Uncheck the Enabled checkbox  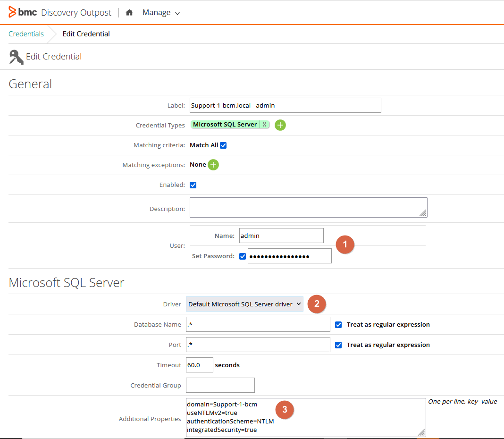click(x=193, y=185)
